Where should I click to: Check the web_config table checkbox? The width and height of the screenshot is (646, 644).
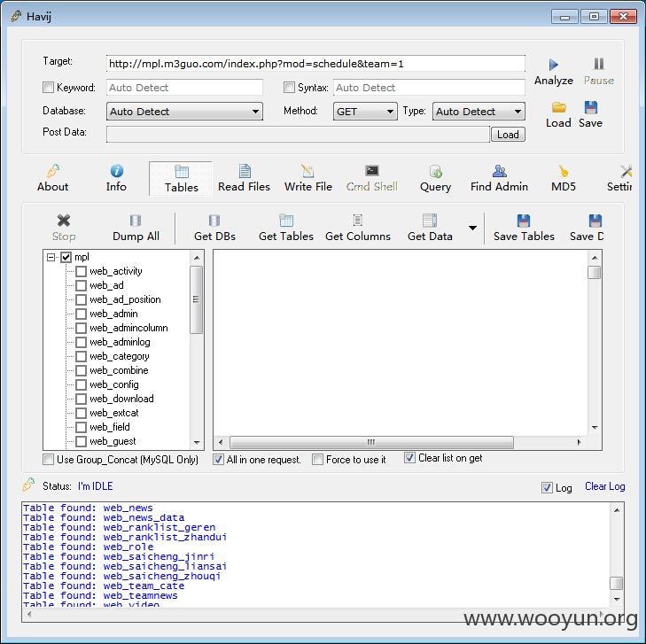tap(82, 384)
